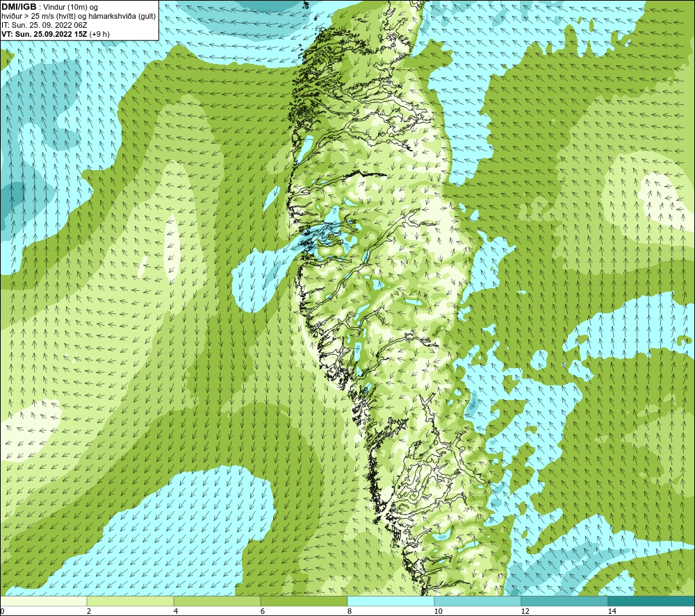Click the '14' scale label
695x616 pixels.
(612, 611)
